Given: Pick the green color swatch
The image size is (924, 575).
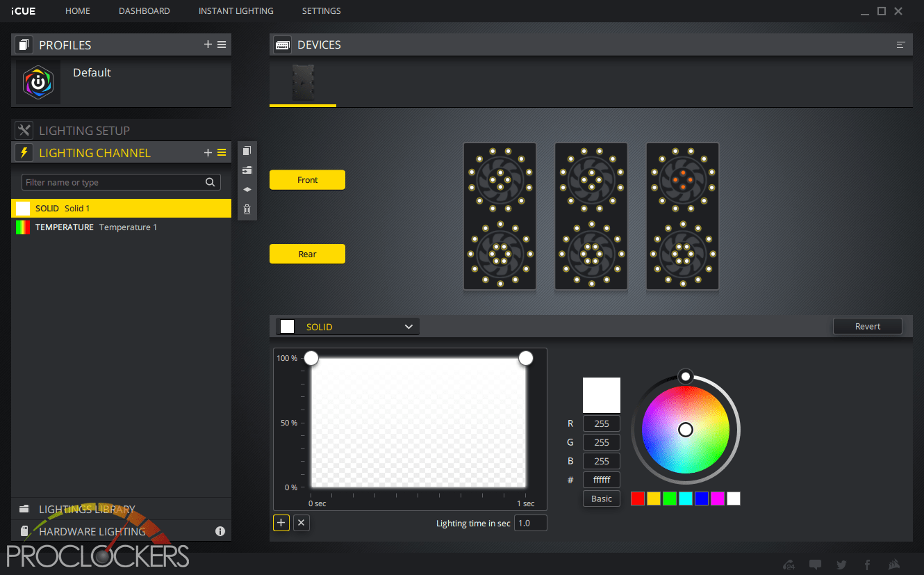Looking at the screenshot, I should (x=670, y=499).
